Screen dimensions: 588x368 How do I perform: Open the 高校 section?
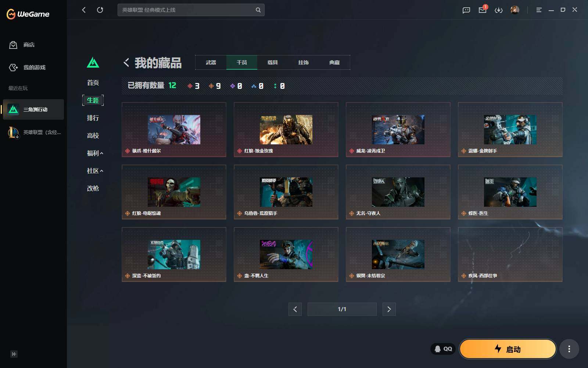click(93, 136)
